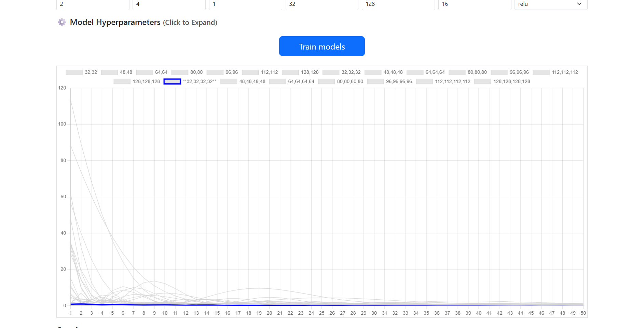Toggle the 64,64,64 legend series

[426, 72]
